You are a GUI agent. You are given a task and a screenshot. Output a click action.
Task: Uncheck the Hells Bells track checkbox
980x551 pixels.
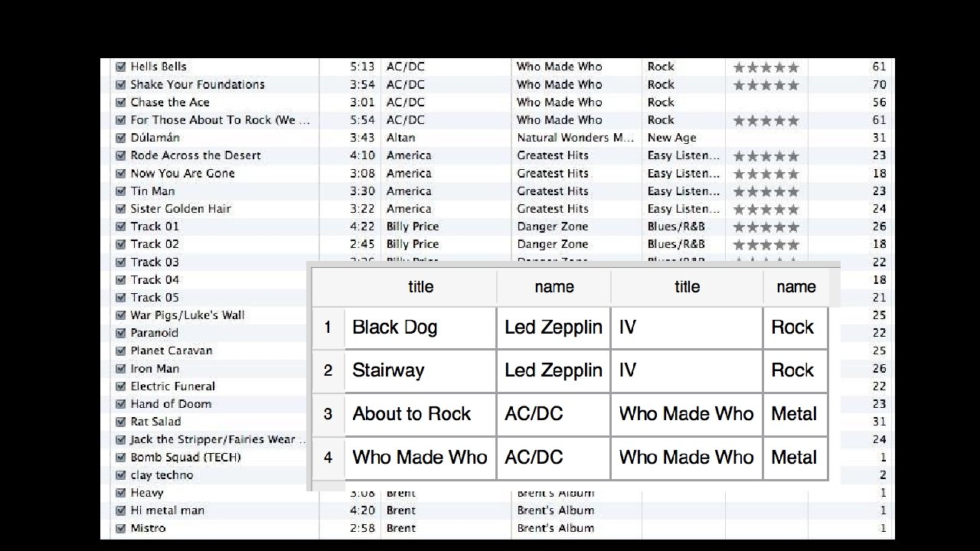(x=120, y=67)
